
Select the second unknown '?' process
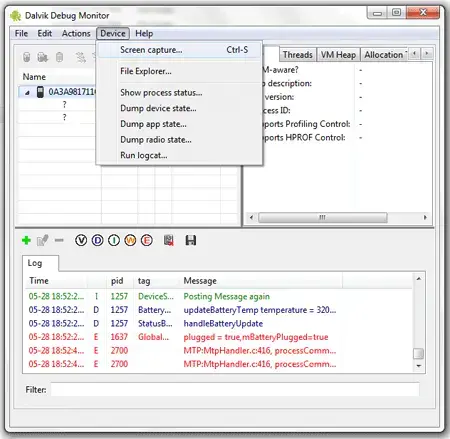(64, 117)
